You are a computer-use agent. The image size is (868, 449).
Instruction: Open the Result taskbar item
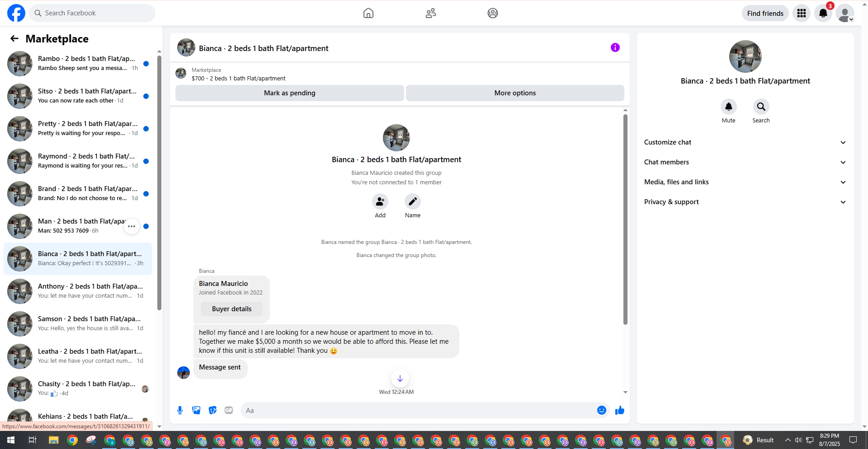[x=759, y=440]
